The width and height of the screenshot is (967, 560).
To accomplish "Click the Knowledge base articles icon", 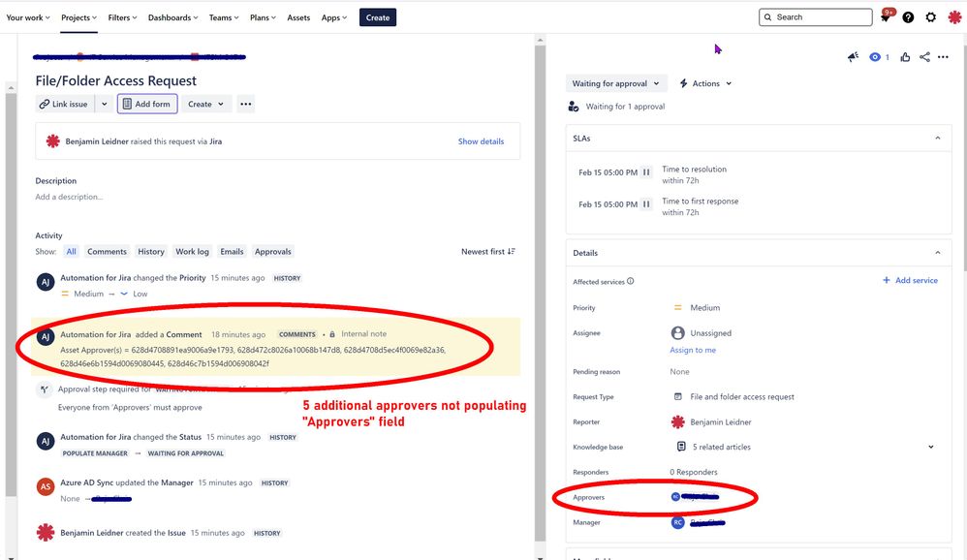I will [681, 447].
